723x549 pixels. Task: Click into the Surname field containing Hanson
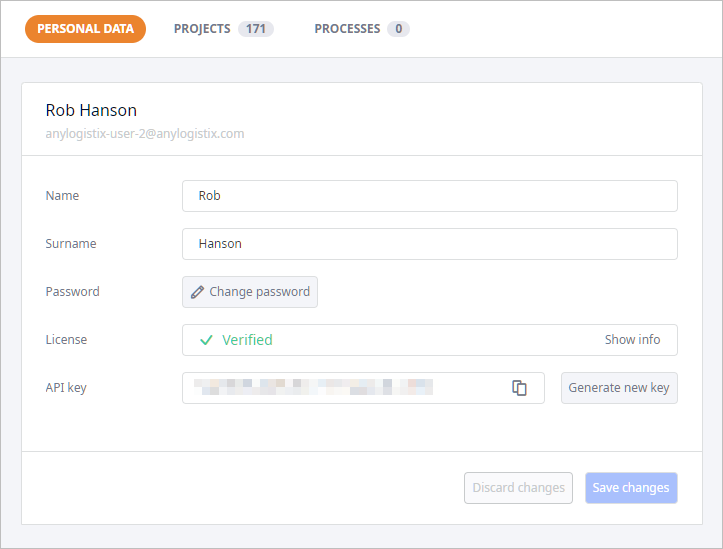click(430, 244)
